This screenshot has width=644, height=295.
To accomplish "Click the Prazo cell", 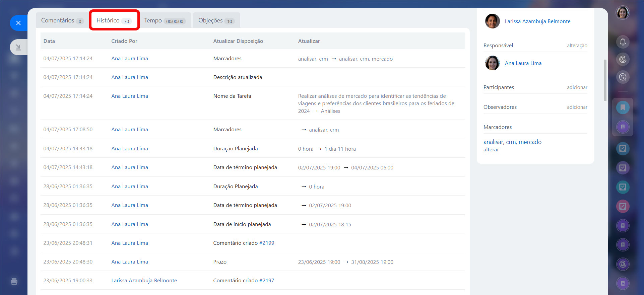I will pyautogui.click(x=220, y=262).
